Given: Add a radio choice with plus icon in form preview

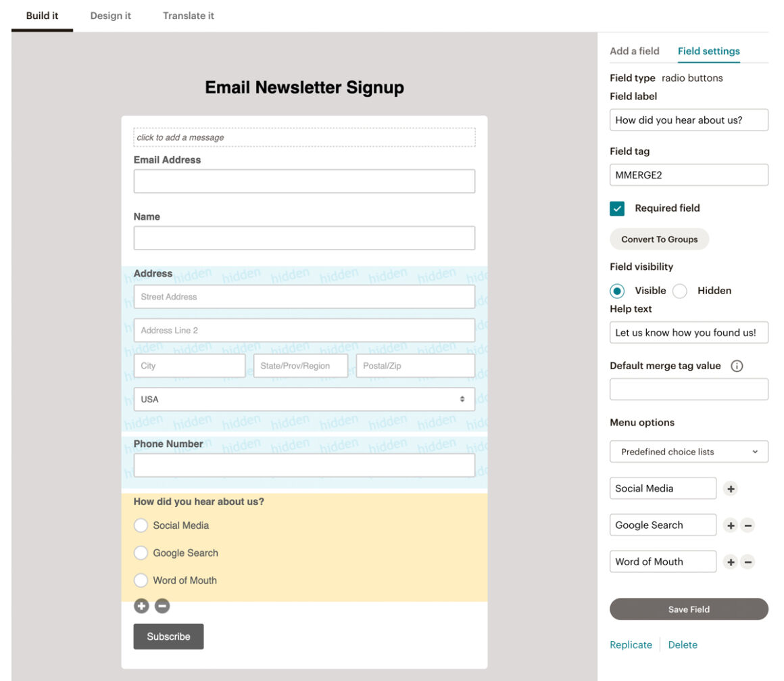Looking at the screenshot, I should [141, 606].
